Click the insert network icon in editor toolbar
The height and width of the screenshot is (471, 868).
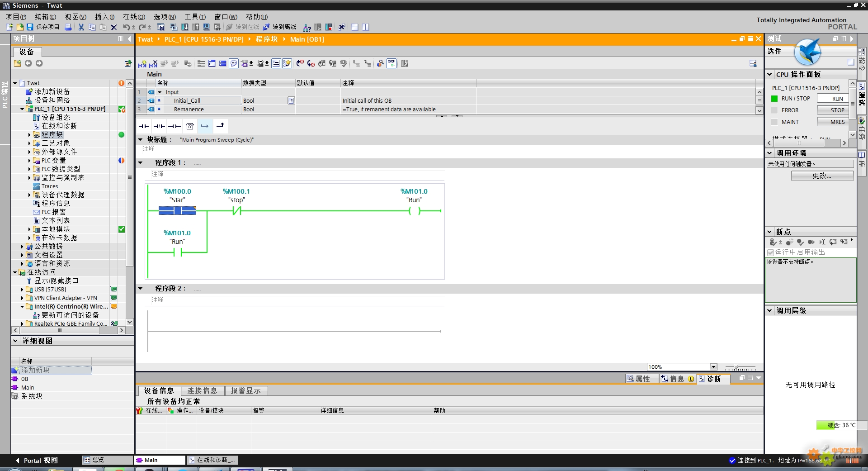click(142, 64)
